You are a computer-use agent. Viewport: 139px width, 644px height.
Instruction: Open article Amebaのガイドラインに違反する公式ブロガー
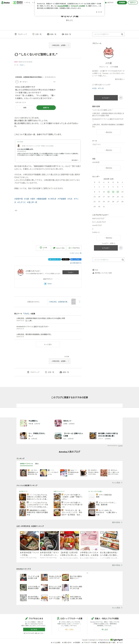pos(33,327)
